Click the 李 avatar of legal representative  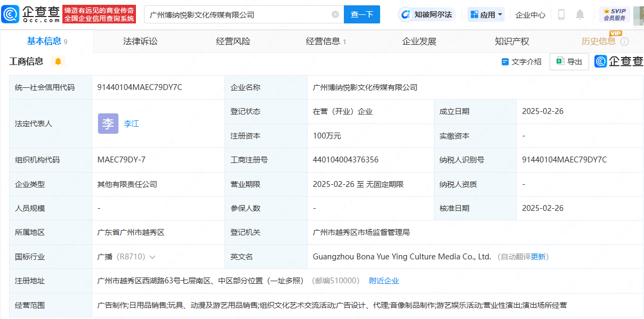[x=108, y=124]
